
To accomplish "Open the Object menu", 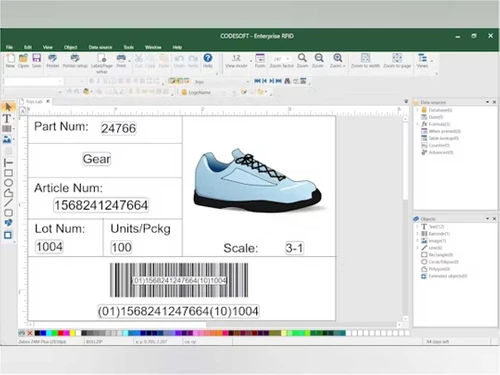I will point(70,47).
